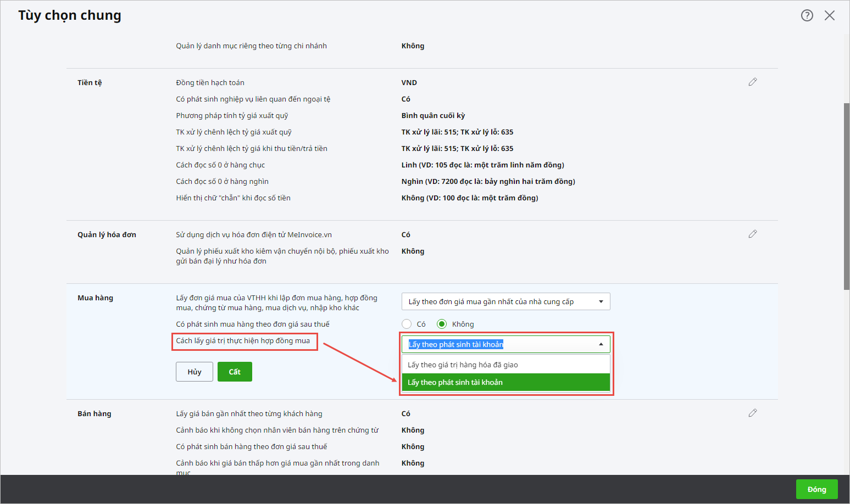The image size is (850, 504).
Task: Click pencil icon for Quản lý hóa đơn
Action: (752, 234)
